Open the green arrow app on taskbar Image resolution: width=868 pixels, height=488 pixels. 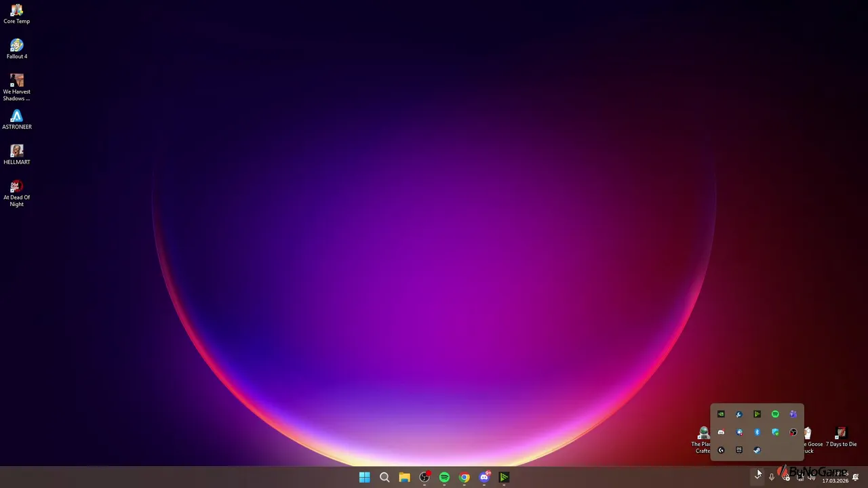[x=504, y=477]
